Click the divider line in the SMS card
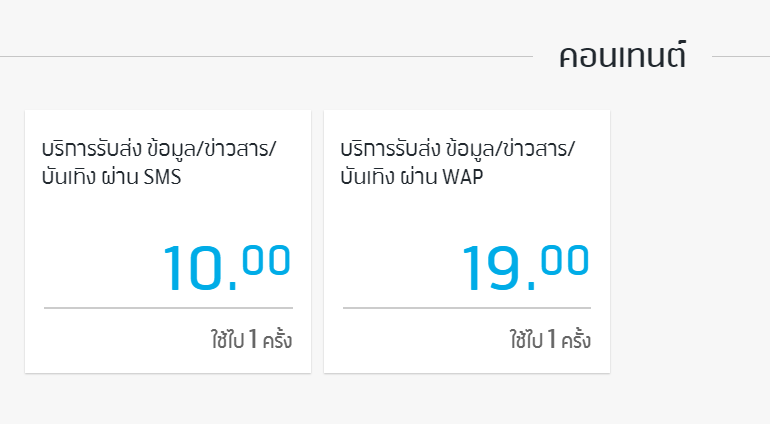 click(167, 308)
